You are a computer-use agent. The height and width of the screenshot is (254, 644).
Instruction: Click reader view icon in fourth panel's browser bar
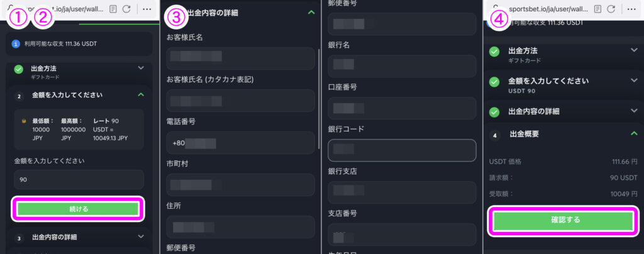[598, 9]
